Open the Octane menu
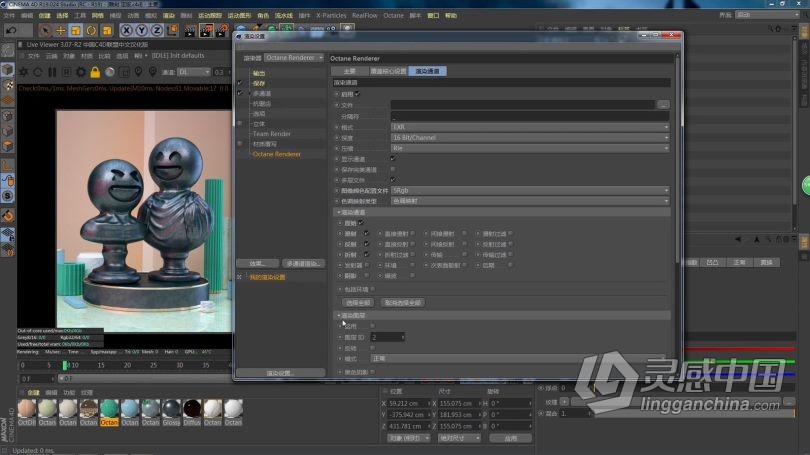Image resolution: width=810 pixels, height=455 pixels. click(x=393, y=15)
